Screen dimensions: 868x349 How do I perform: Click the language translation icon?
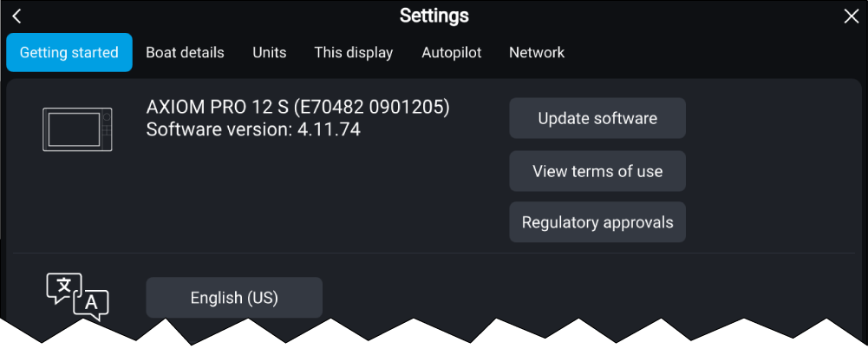click(77, 296)
